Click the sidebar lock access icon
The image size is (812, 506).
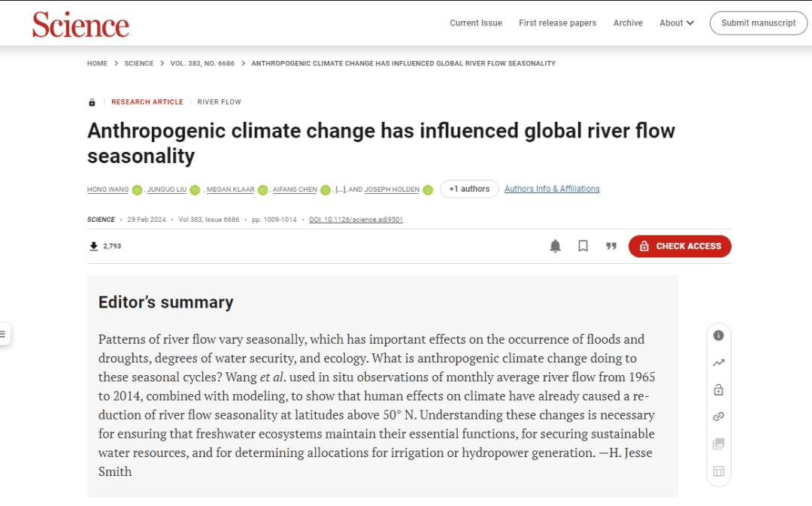point(718,389)
